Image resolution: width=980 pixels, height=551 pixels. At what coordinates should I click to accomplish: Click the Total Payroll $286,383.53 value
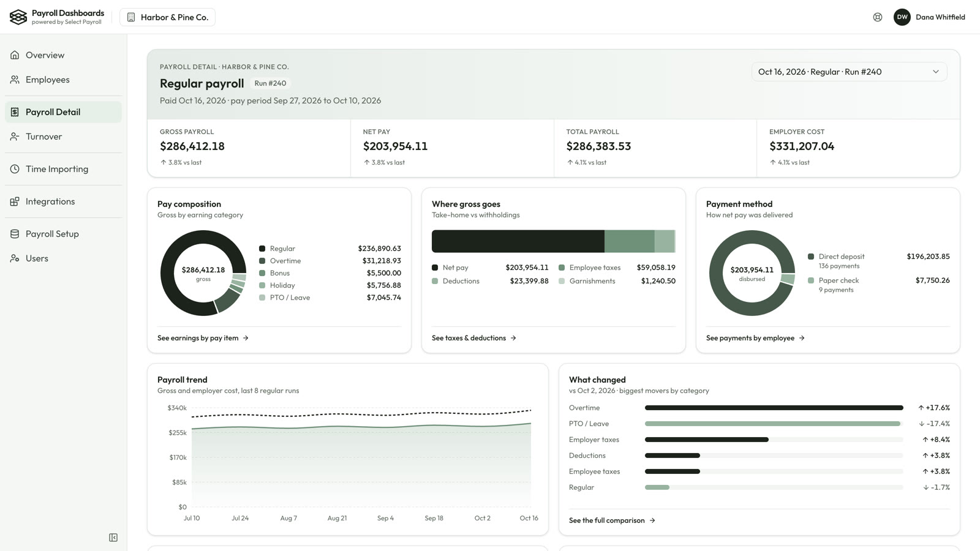(x=598, y=146)
